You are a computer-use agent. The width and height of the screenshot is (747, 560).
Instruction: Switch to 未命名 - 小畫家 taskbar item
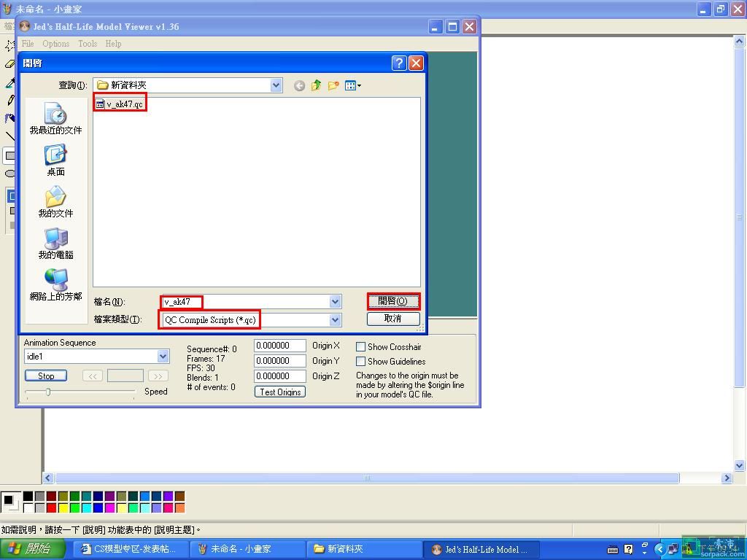tap(247, 549)
